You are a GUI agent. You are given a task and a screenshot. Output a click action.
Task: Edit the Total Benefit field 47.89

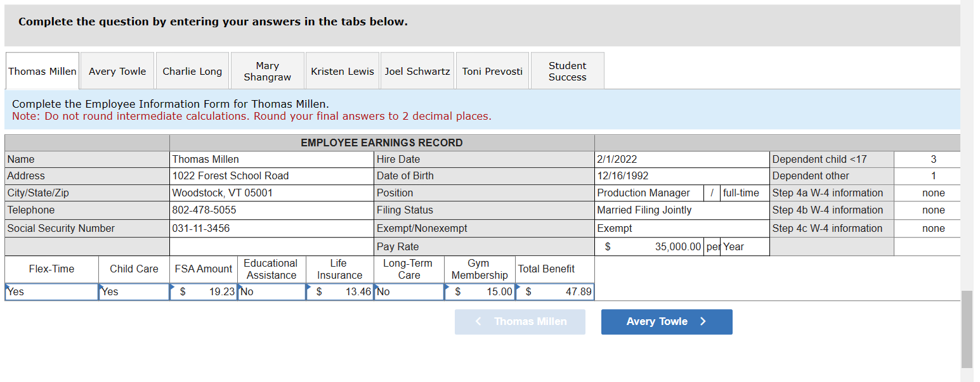click(555, 292)
